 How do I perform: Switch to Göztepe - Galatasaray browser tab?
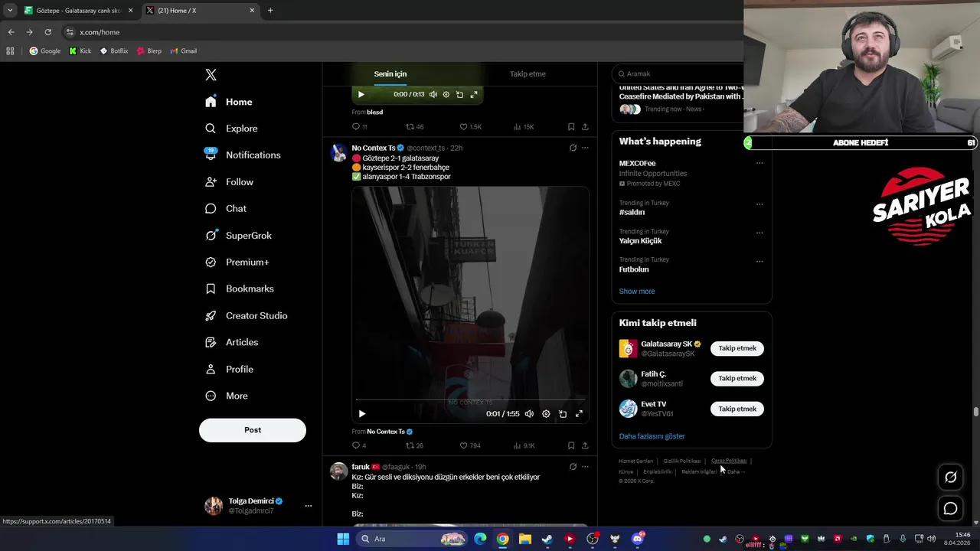coord(78,11)
